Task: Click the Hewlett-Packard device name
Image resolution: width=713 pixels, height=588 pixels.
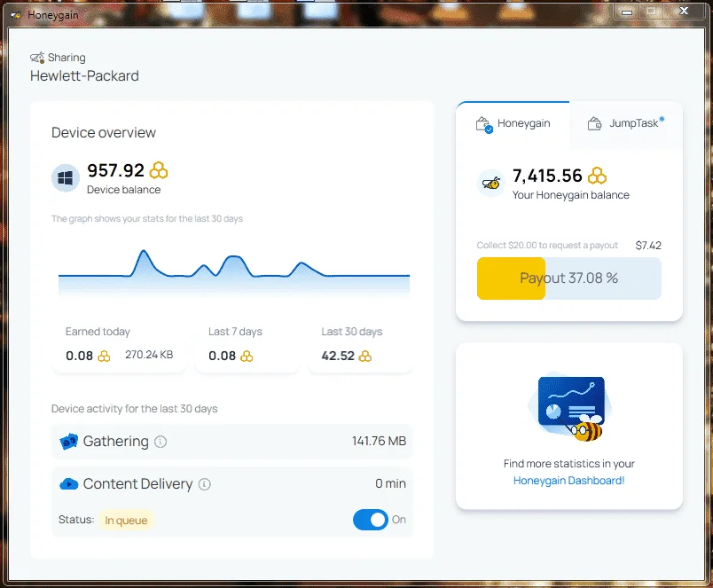Action: coord(84,76)
